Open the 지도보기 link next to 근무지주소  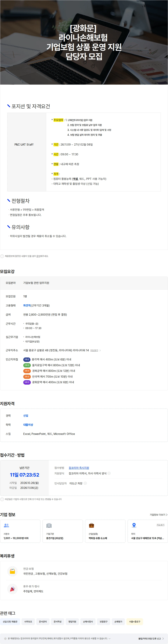(94, 350)
